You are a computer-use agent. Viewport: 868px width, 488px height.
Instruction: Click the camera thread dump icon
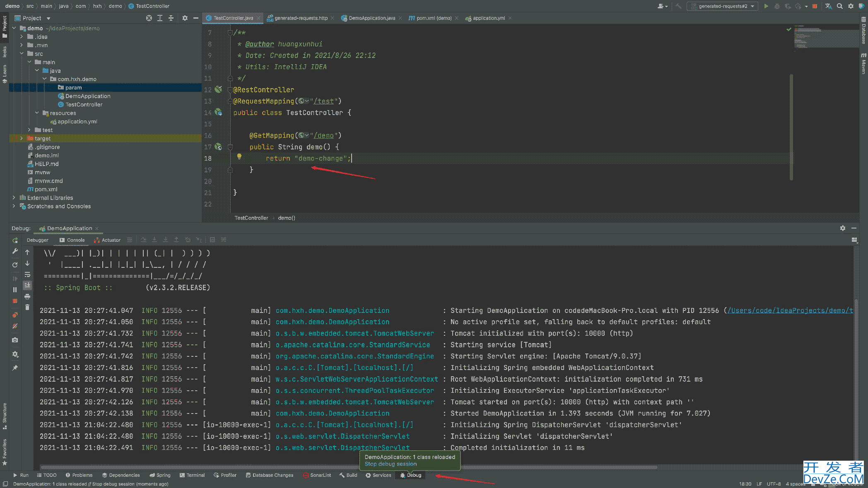[15, 340]
